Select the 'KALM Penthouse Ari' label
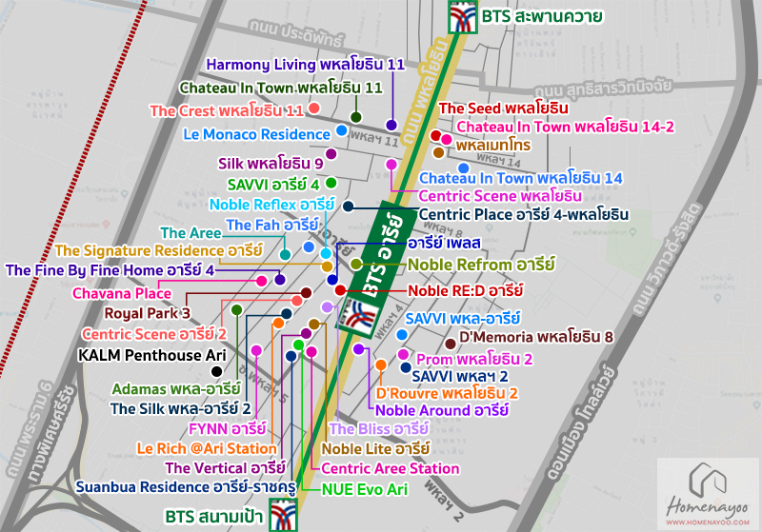The height and width of the screenshot is (532, 762). click(152, 355)
